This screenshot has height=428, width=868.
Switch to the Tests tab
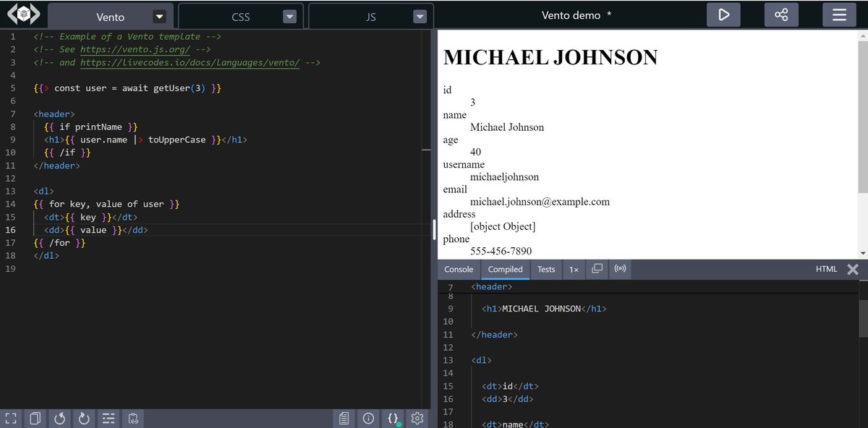(x=546, y=269)
